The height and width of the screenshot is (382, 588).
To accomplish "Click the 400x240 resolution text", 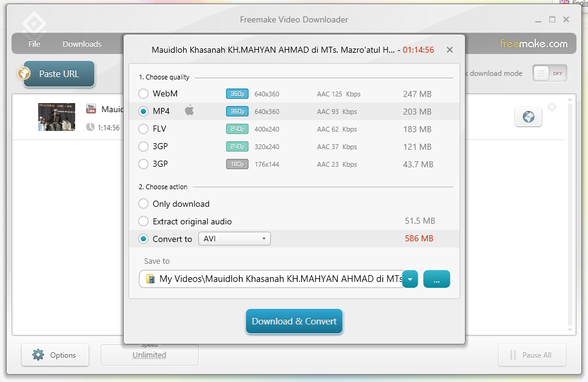I will (267, 129).
